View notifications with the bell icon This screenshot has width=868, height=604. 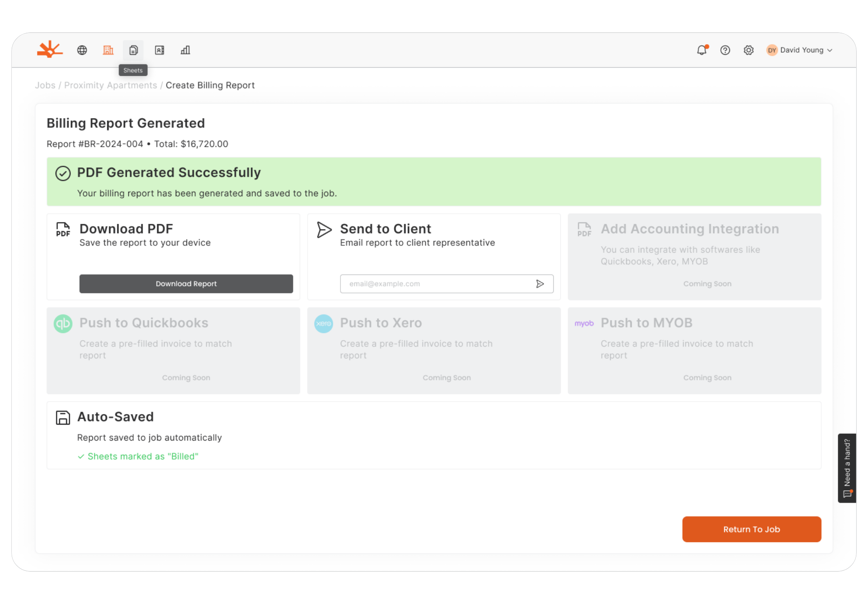coord(702,50)
